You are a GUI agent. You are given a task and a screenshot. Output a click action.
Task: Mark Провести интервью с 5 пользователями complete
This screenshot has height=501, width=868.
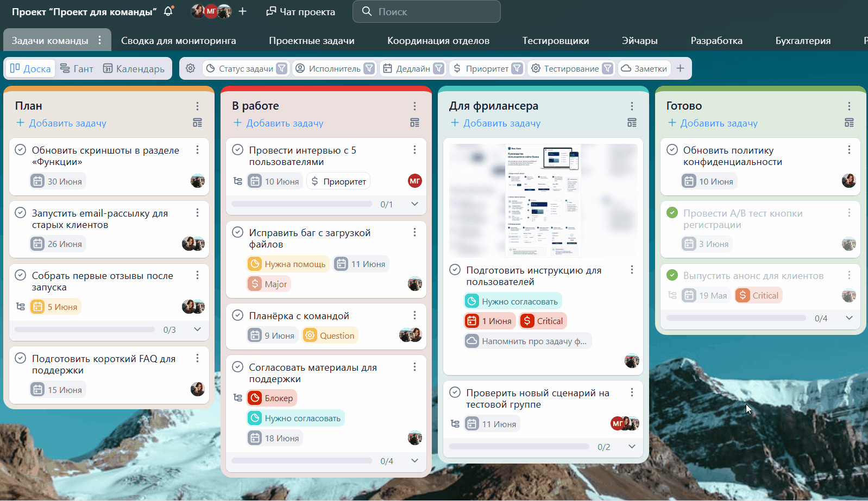[238, 150]
